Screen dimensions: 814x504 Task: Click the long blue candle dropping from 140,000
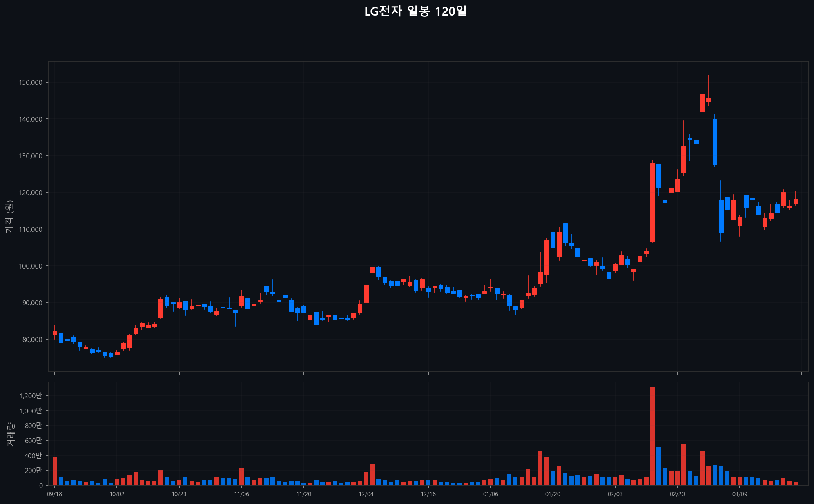[715, 142]
